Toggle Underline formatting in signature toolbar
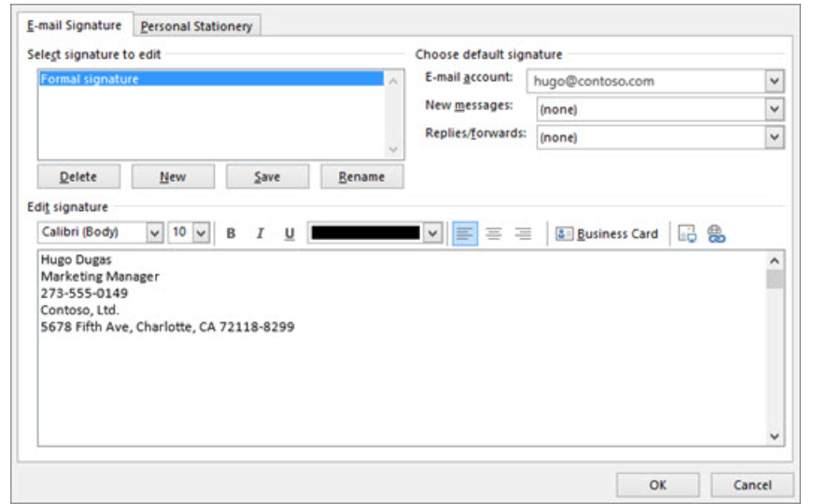Viewport: 815px width, 504px height. (x=289, y=234)
